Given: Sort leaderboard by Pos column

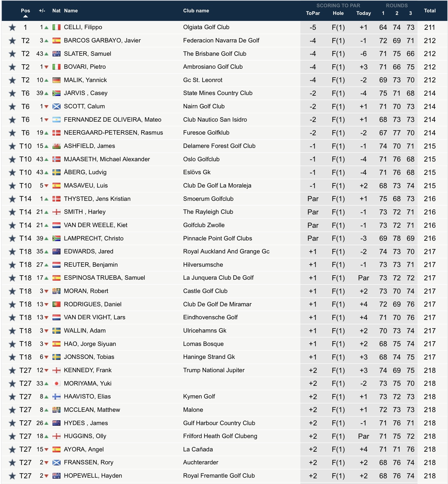Looking at the screenshot, I should 25,11.
